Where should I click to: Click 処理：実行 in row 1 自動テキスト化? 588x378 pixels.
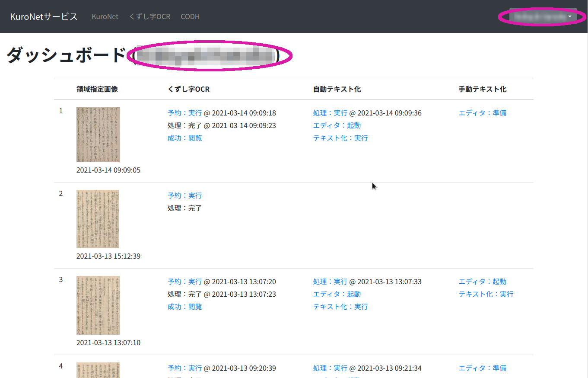(330, 113)
